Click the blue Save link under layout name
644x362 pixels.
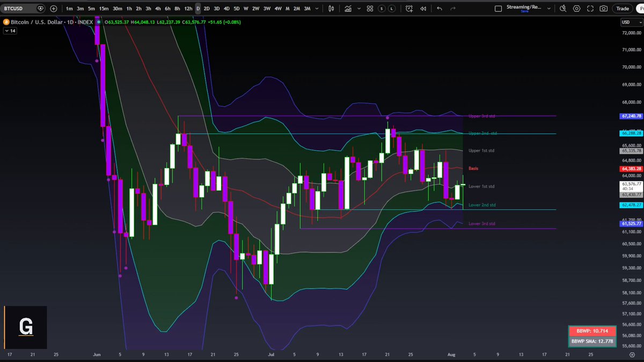(x=524, y=11)
